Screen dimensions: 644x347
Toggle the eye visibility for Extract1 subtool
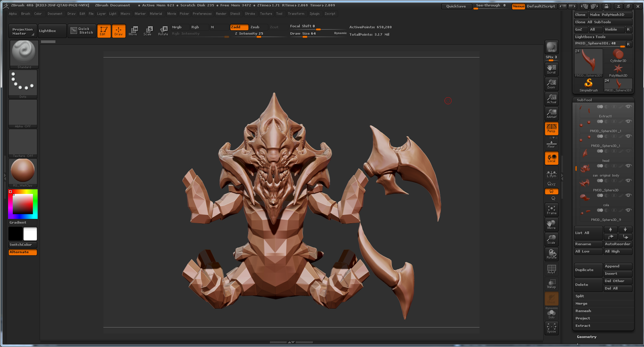pos(628,107)
